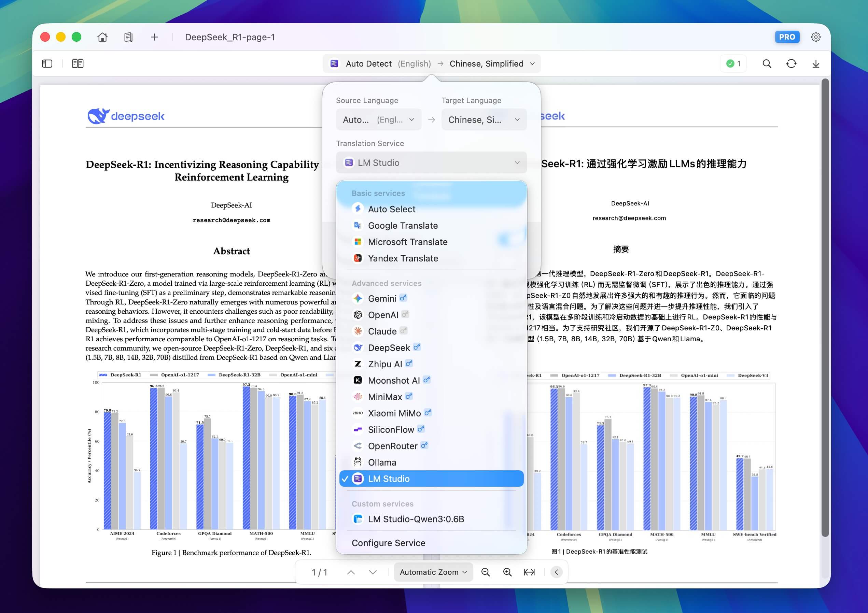Select DeepSeek translation service
This screenshot has height=613, width=868.
pos(431,348)
